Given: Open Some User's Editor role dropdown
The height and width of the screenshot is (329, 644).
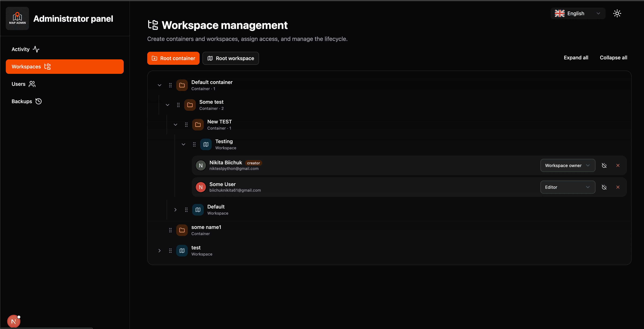Looking at the screenshot, I should [568, 187].
